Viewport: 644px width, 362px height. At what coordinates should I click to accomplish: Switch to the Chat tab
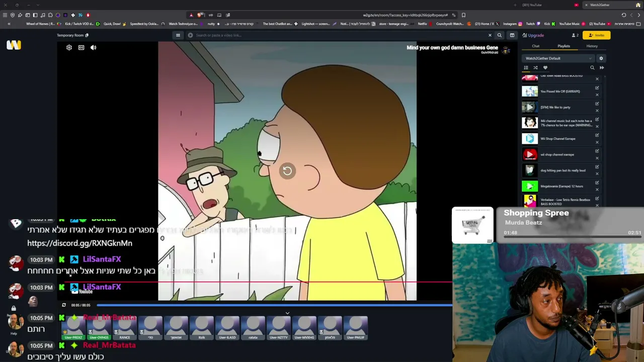click(x=535, y=46)
